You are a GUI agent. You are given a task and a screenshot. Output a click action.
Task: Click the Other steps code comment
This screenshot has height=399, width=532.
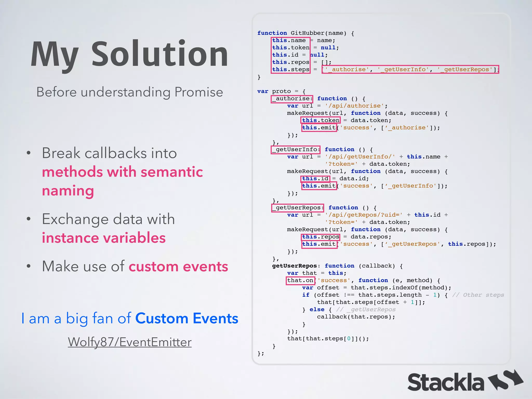[x=478, y=295]
